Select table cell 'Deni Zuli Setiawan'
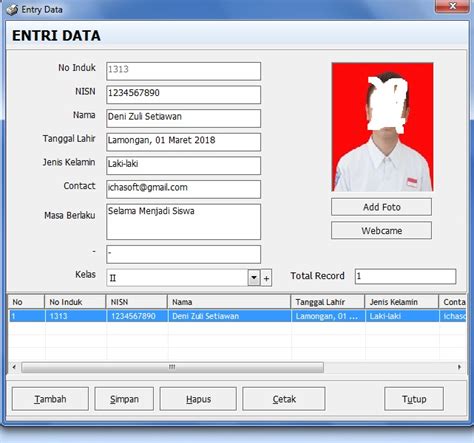Image resolution: width=474 pixels, height=443 pixels. 229,316
